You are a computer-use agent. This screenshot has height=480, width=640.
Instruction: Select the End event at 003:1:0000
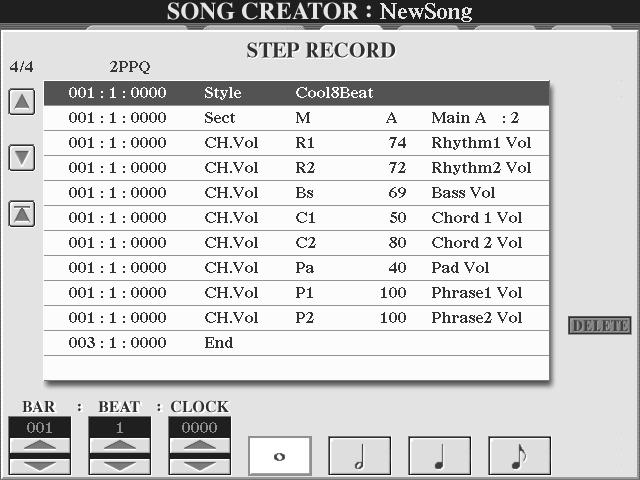(297, 343)
